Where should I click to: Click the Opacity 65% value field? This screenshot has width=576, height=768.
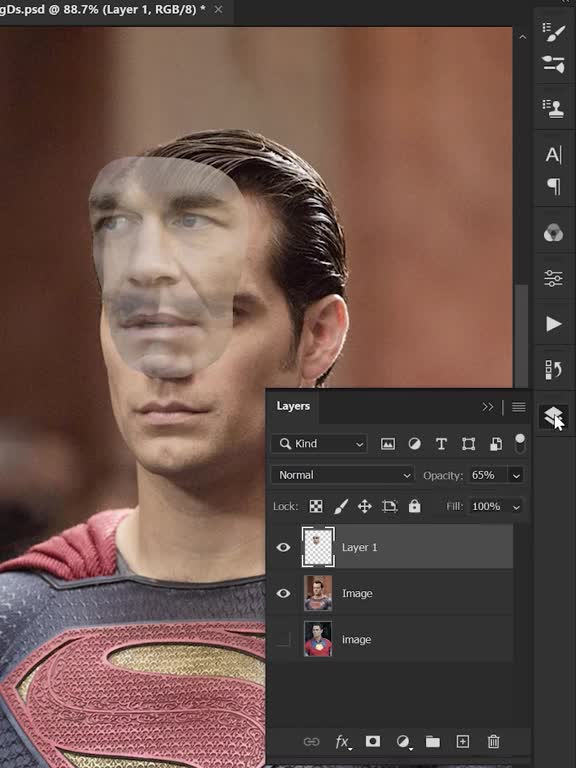[x=488, y=475]
